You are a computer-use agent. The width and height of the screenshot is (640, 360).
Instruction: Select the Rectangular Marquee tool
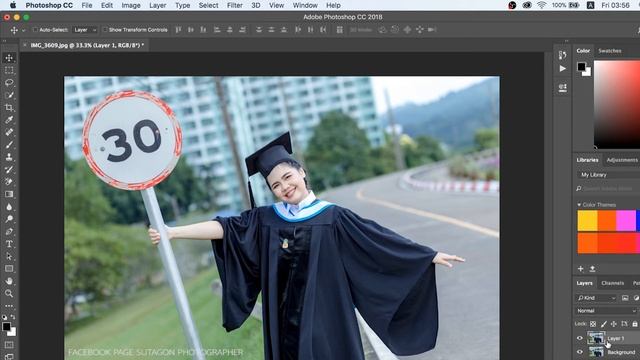[9, 70]
